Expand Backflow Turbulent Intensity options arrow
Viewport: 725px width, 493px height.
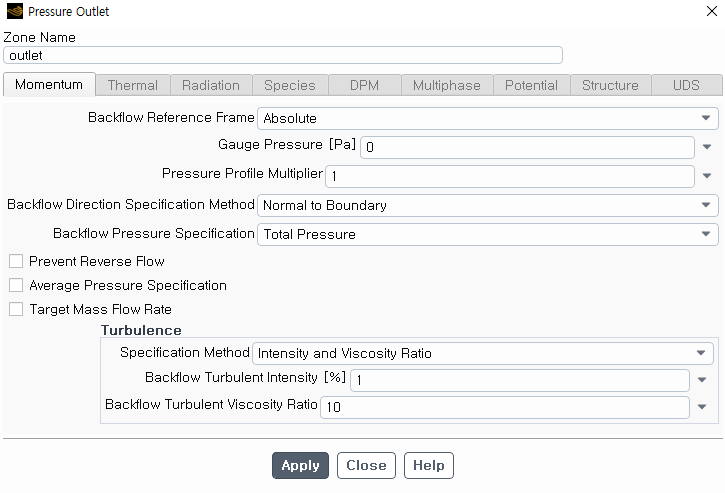pyautogui.click(x=702, y=380)
